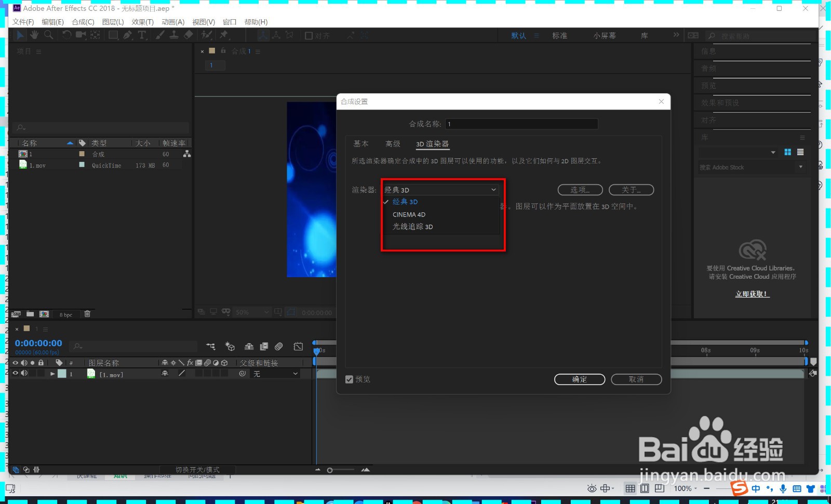Click the shy layers icon in timeline
This screenshot has width=831, height=504.
pos(249,346)
